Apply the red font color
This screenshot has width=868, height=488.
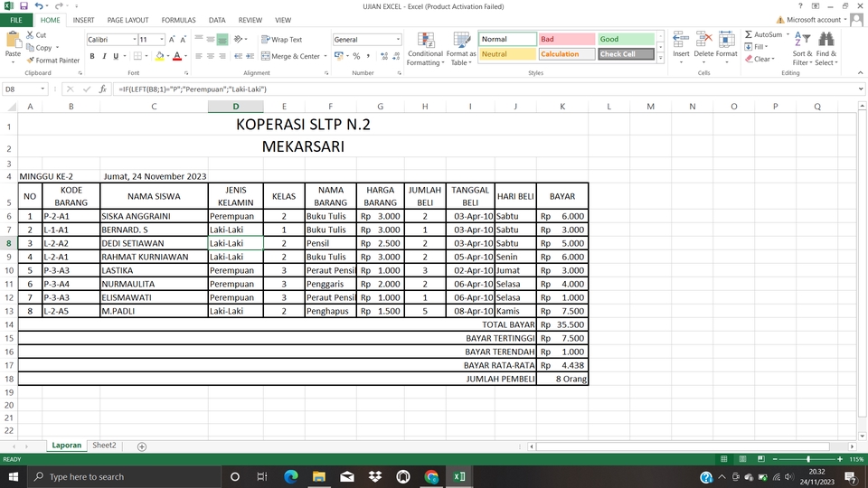pos(177,56)
